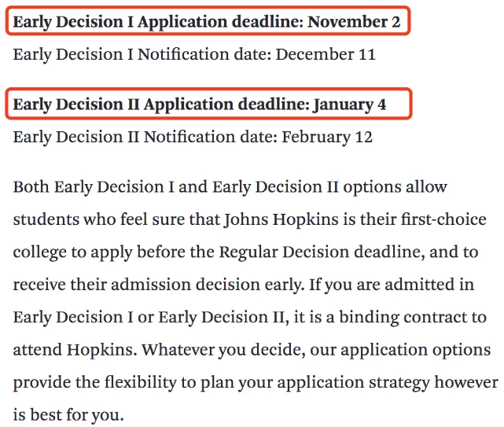This screenshot has width=504, height=427.
Task: Click the words "is best for you."
Action: coord(68,414)
